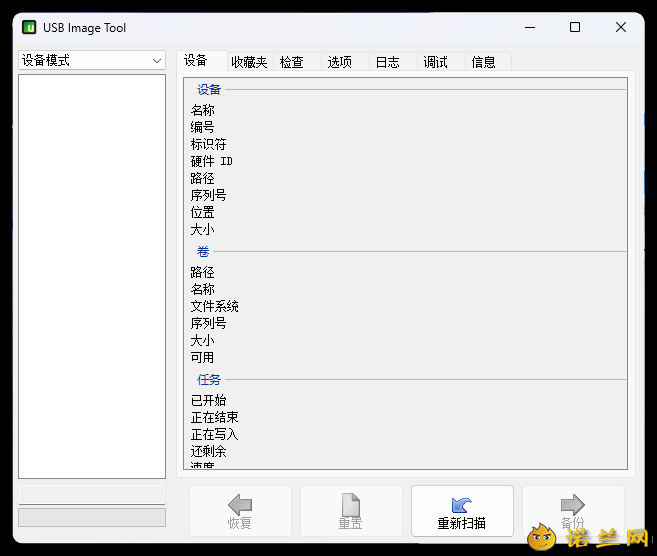Click the 备份 backup arrow button

pos(573,511)
